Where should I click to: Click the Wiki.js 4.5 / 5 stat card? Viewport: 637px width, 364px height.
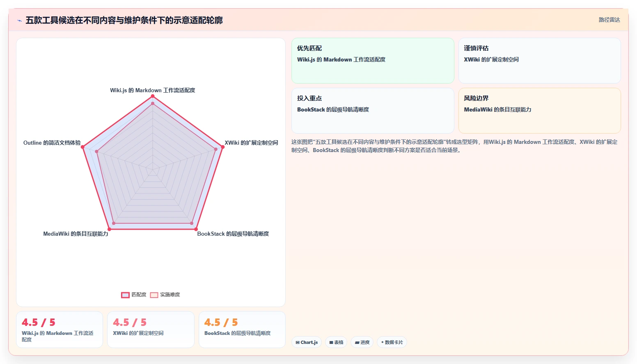tap(60, 330)
